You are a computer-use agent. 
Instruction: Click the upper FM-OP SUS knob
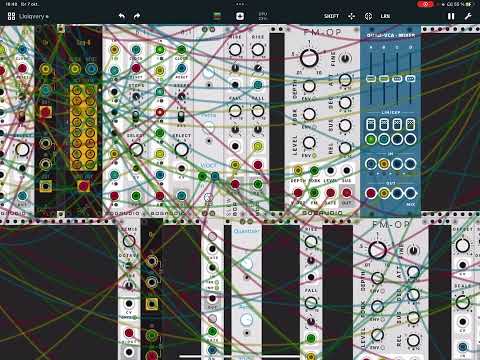(345, 125)
